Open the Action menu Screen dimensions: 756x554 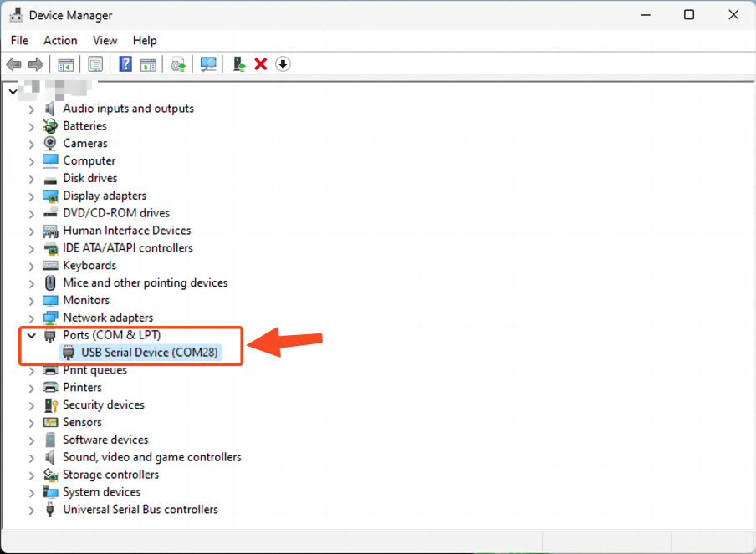point(60,40)
